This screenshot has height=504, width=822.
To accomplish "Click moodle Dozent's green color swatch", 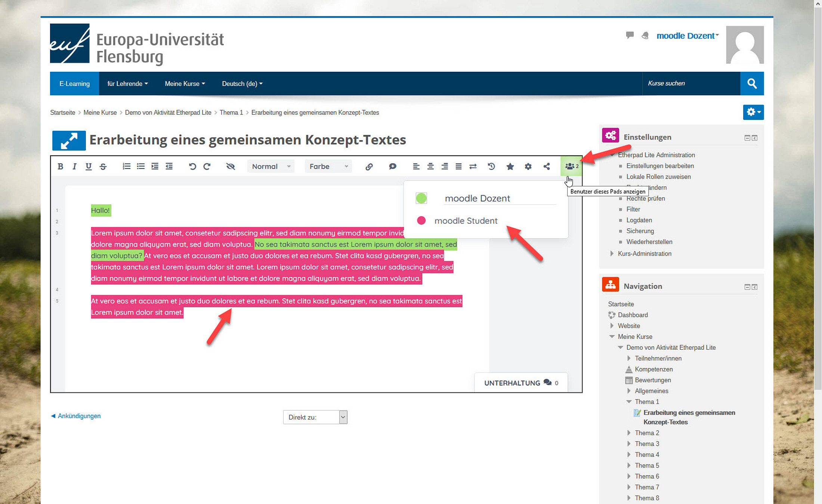I will 421,198.
